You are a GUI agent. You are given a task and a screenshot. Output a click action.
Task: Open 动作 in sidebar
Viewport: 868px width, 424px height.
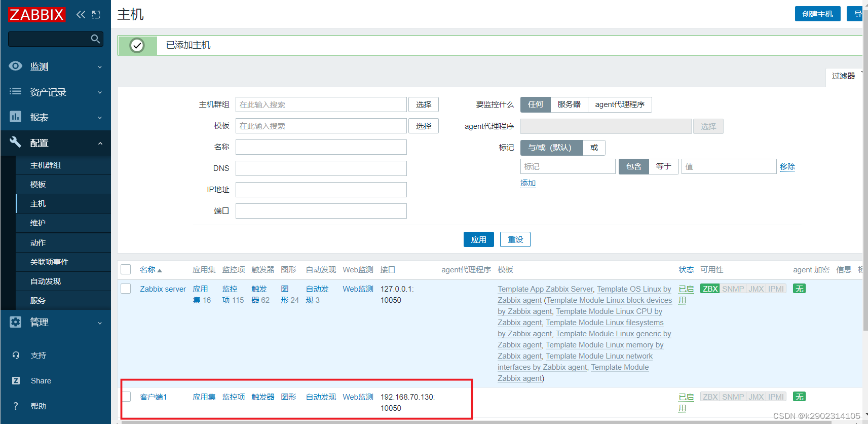(38, 243)
